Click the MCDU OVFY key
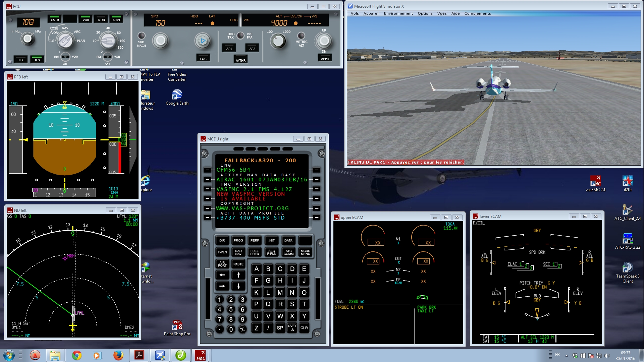The height and width of the screenshot is (362, 644). (292, 328)
